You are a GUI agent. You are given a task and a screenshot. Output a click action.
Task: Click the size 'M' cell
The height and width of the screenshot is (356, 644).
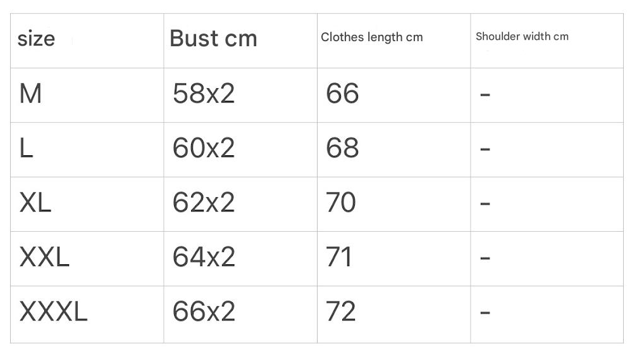coord(30,94)
